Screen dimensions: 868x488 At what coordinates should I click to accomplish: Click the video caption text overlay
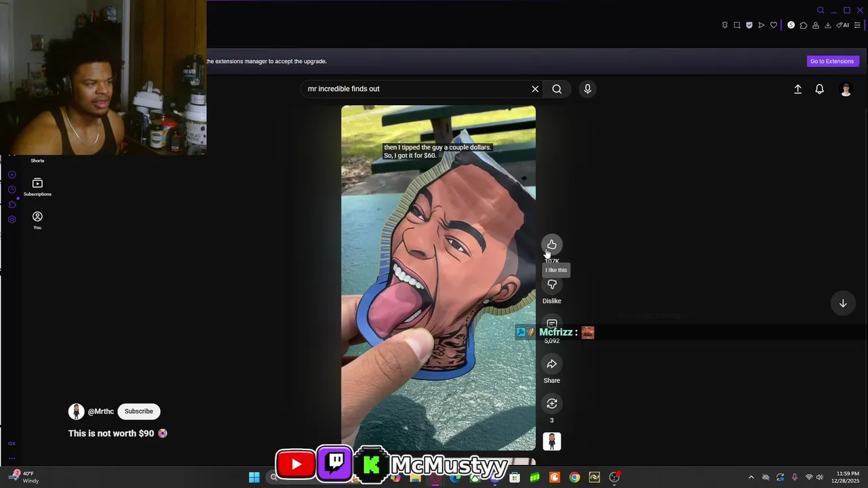click(437, 151)
